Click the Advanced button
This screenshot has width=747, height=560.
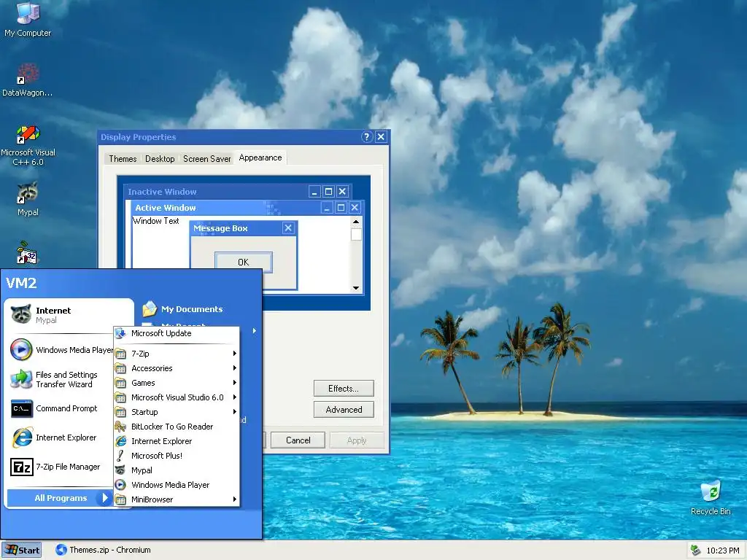click(x=344, y=410)
